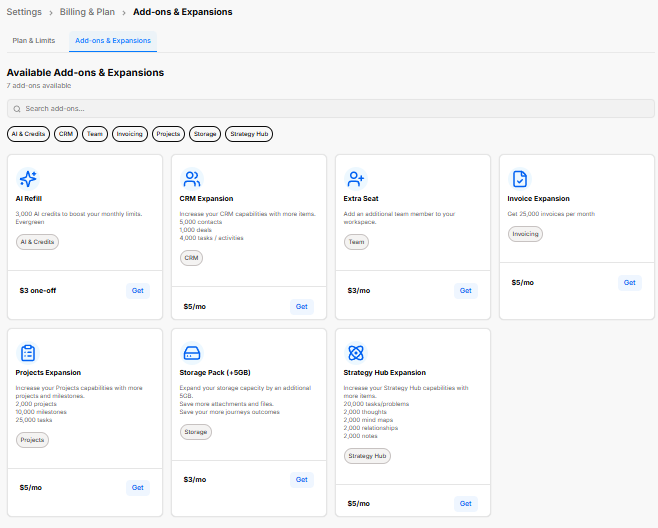Image resolution: width=658 pixels, height=528 pixels.
Task: Click the 2,000 mind maps line
Action: (368, 420)
